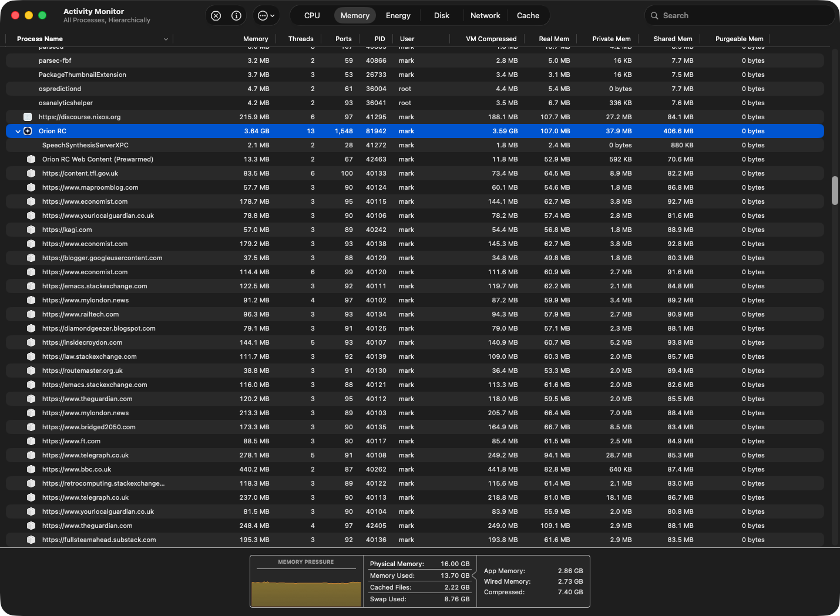
Task: Click the 440.2 MB memory value
Action: coord(254,469)
